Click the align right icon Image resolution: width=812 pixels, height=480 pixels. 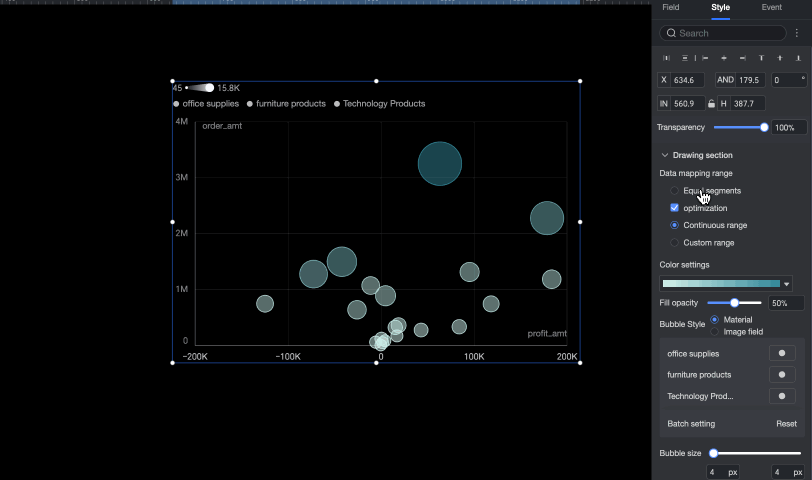pyautogui.click(x=743, y=58)
